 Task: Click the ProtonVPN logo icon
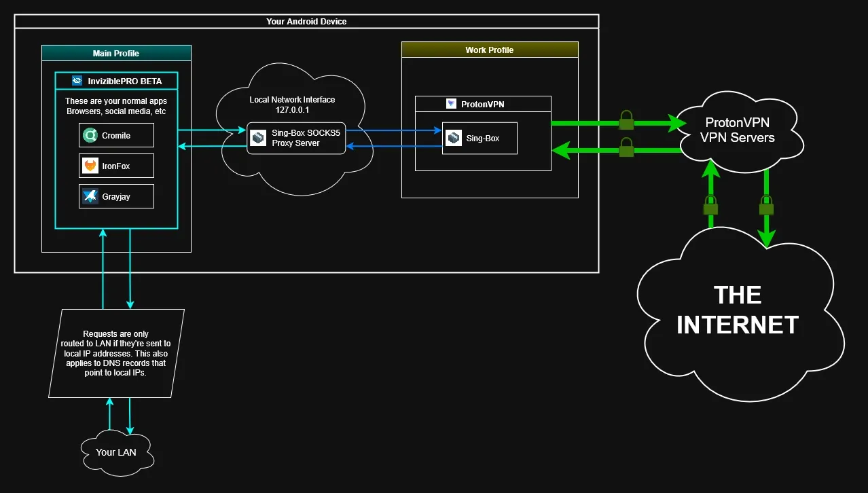(451, 104)
